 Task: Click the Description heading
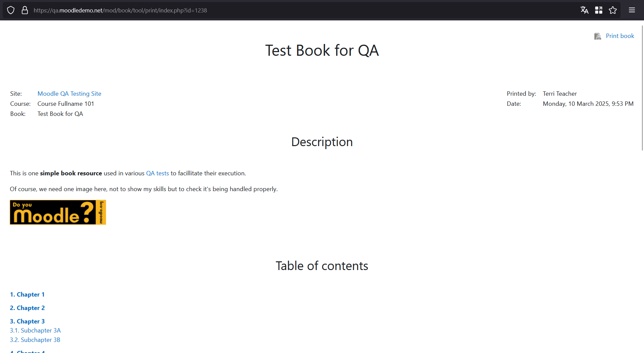(322, 142)
